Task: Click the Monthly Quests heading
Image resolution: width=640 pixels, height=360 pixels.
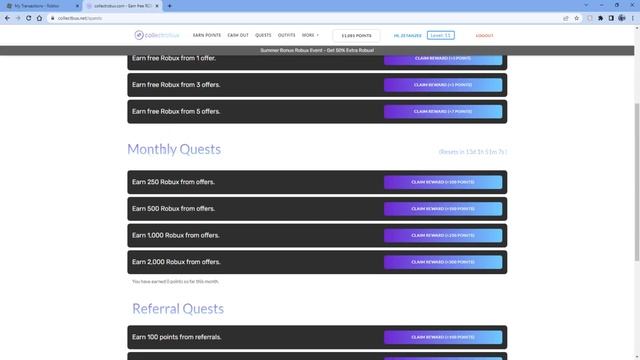Action: click(x=174, y=149)
